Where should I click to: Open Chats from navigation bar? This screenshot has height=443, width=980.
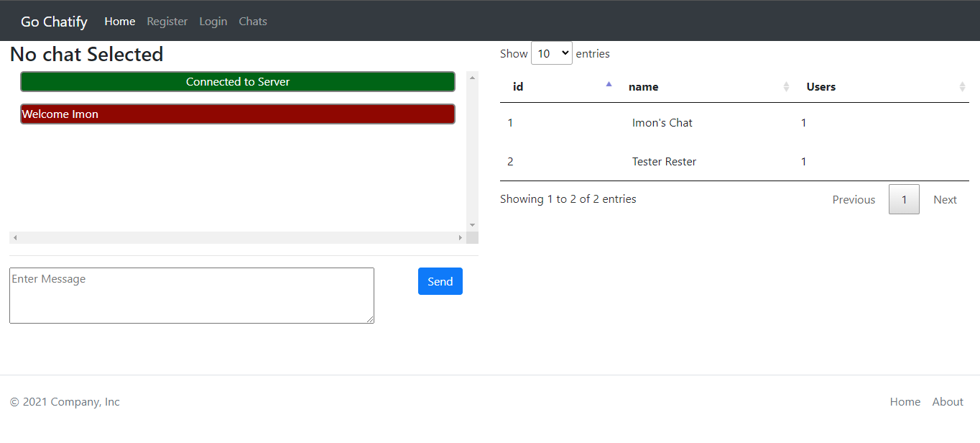pyautogui.click(x=253, y=22)
